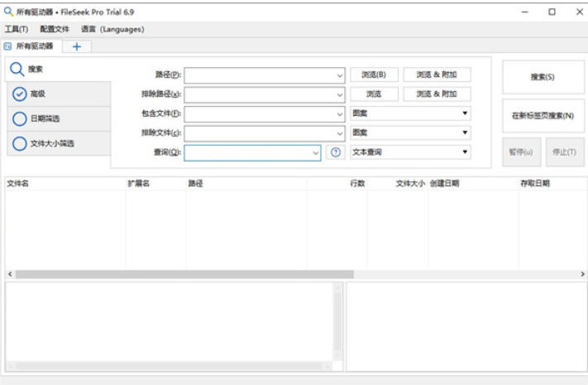Click the lower-right empty preview pane
Screen dimensions: 588x385
click(466, 327)
